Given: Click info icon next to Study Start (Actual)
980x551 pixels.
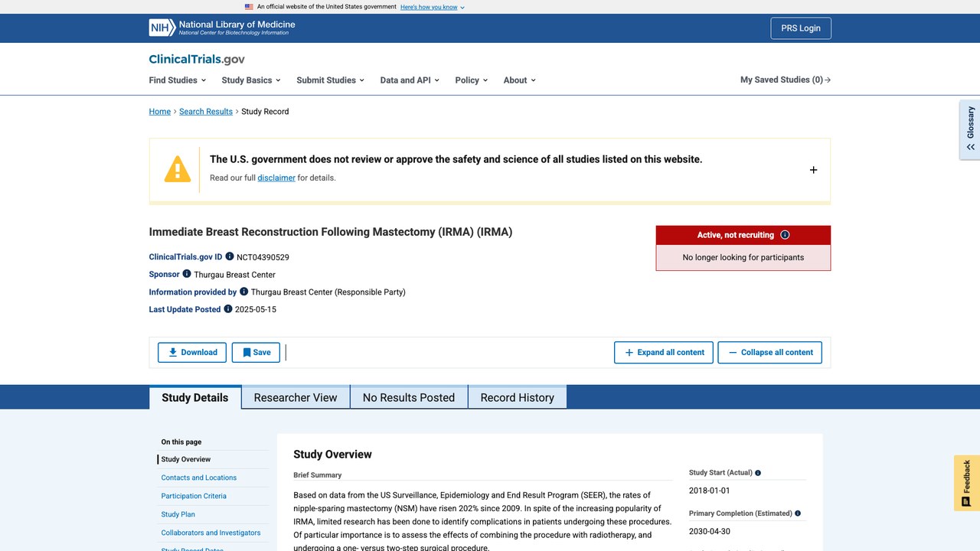Looking at the screenshot, I should [758, 473].
